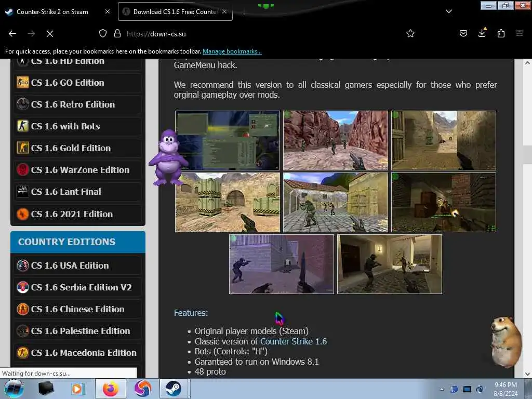Click the CS 1.6 Chinese Edition icon
The width and height of the screenshot is (532, 399).
point(23,309)
